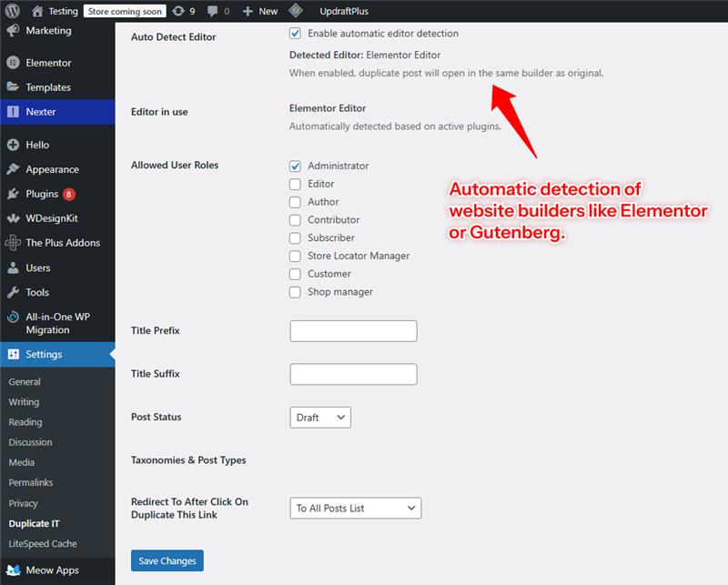Click the Elementor sidebar icon

click(x=13, y=62)
